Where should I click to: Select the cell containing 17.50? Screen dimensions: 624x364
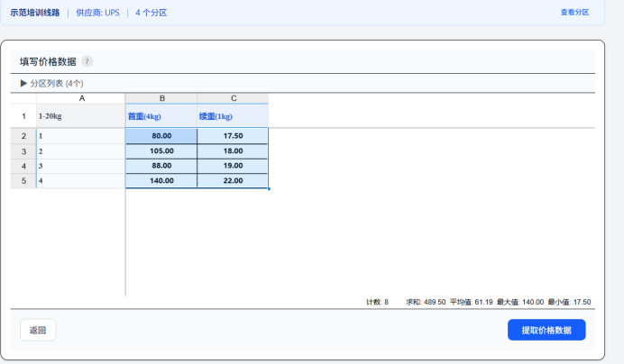[233, 136]
